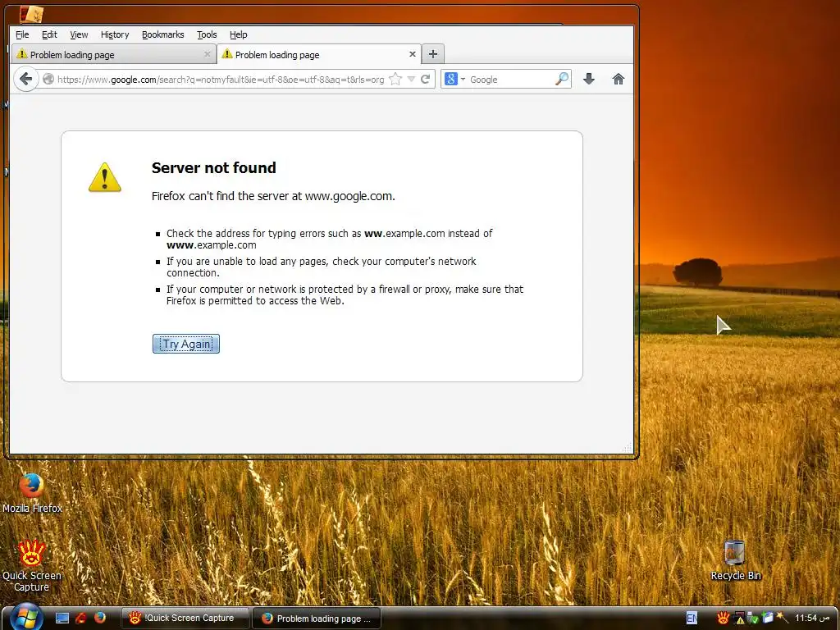Activate Quick Screen Capture taskbar button
Image resolution: width=840 pixels, height=630 pixels.
pos(185,619)
